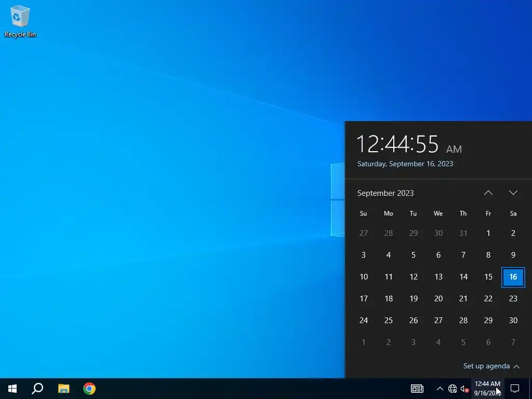Image resolution: width=532 pixels, height=399 pixels.
Task: Select day 17 in the calendar
Action: [364, 299]
